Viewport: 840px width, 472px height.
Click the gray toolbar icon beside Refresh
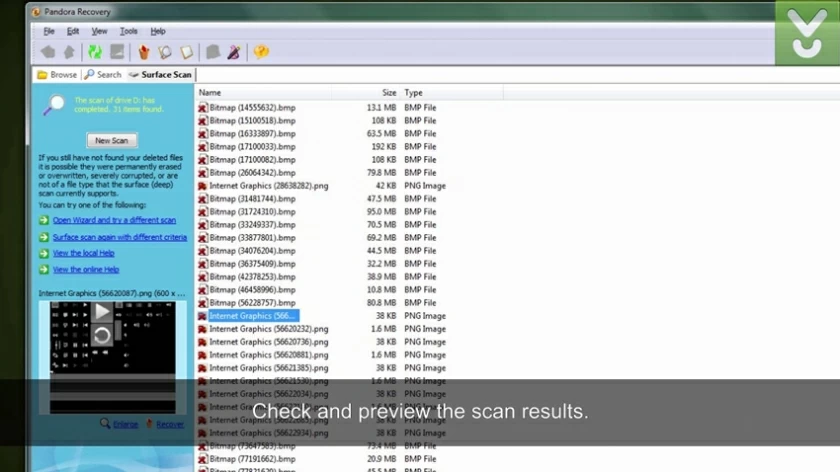[117, 52]
